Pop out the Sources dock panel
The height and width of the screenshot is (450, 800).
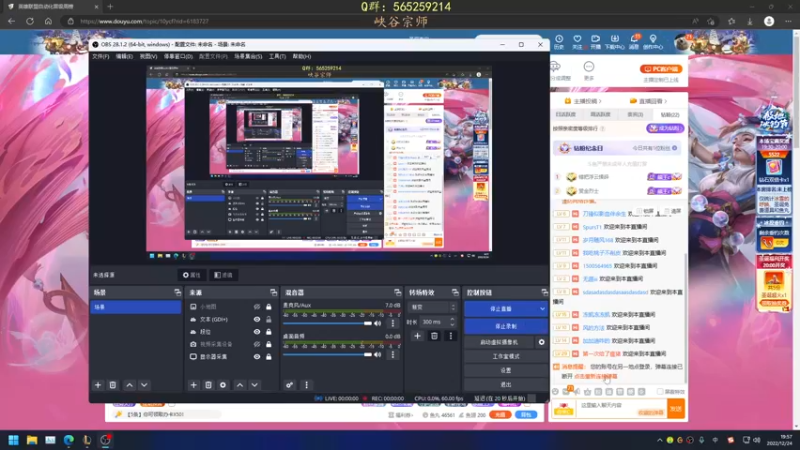(x=273, y=292)
